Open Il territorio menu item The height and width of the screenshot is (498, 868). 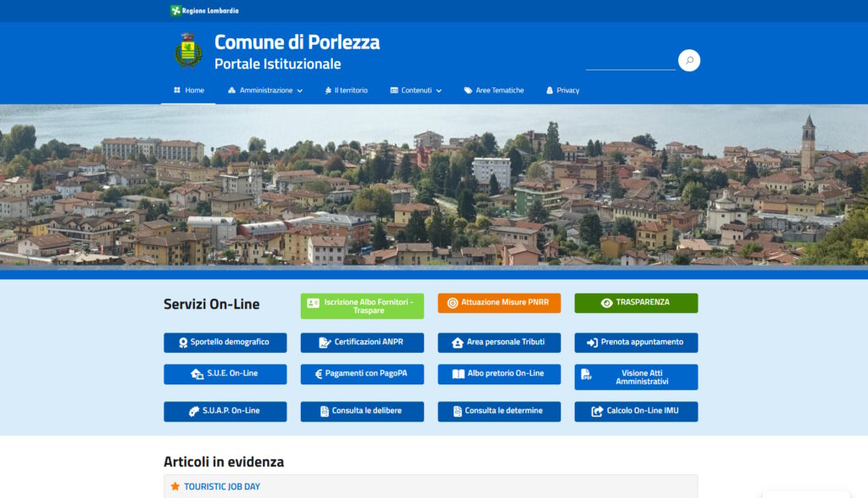click(346, 90)
